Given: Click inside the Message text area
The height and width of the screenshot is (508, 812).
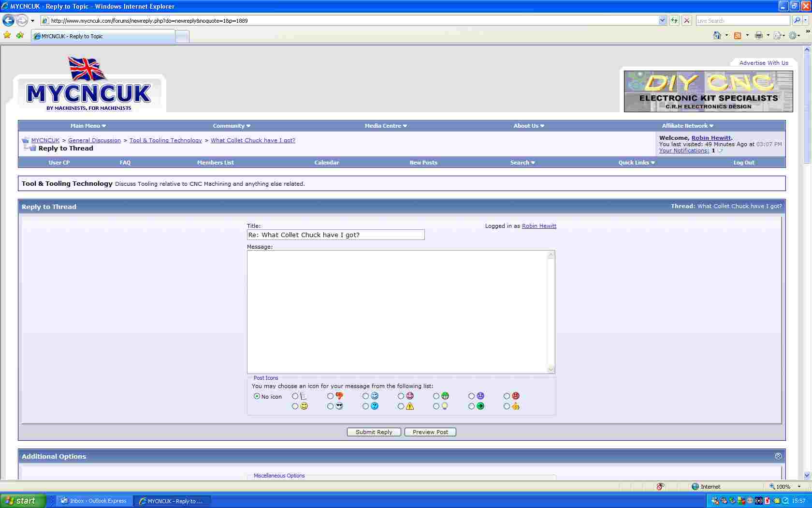Looking at the screenshot, I should coord(397,312).
